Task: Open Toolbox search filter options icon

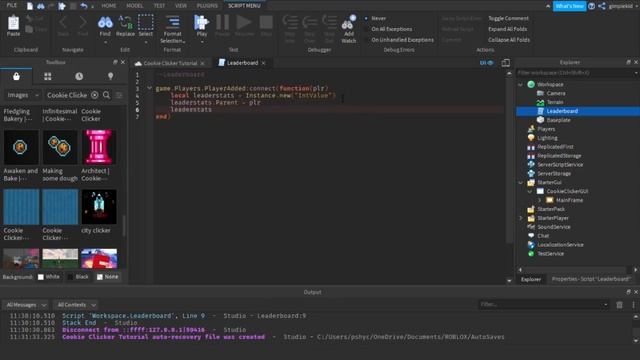Action: pos(119,95)
